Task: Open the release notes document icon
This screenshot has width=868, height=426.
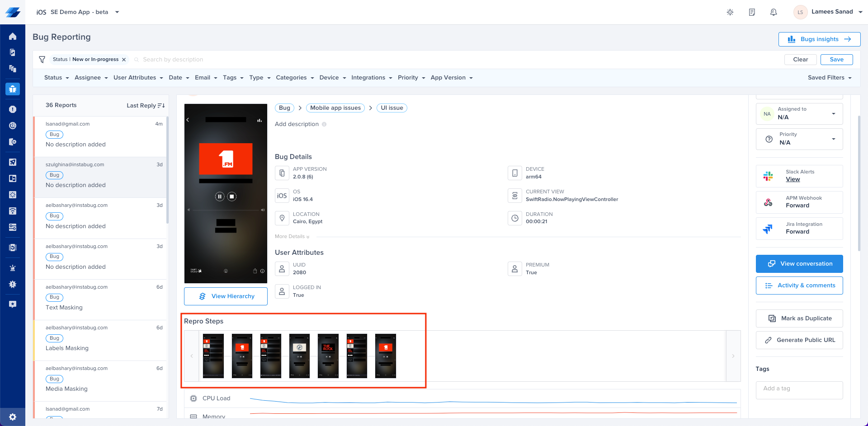Action: [x=752, y=12]
